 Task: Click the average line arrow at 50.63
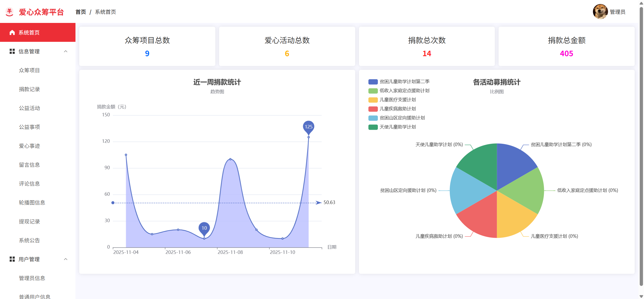pos(318,203)
